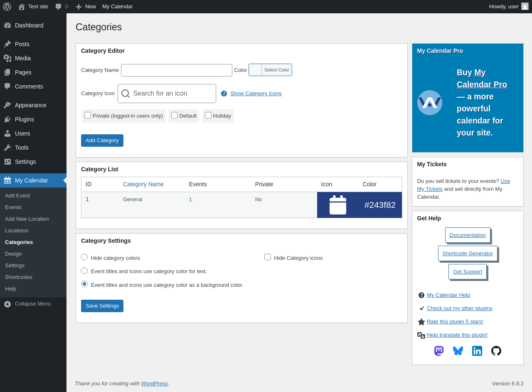Click the Add Category button
532x392 pixels.
(102, 141)
